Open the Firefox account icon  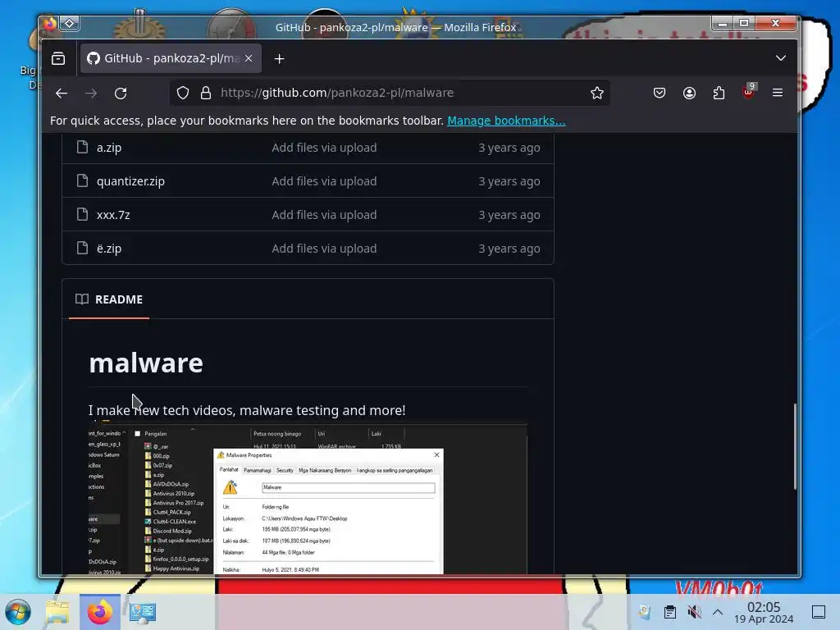pos(689,93)
